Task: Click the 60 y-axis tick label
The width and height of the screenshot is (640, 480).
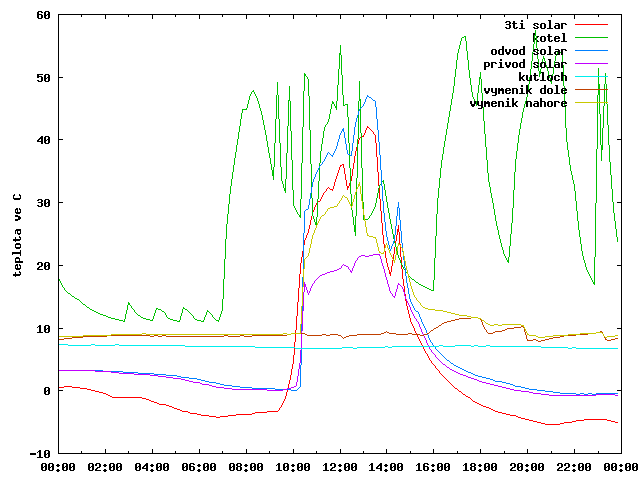Action: (x=43, y=15)
